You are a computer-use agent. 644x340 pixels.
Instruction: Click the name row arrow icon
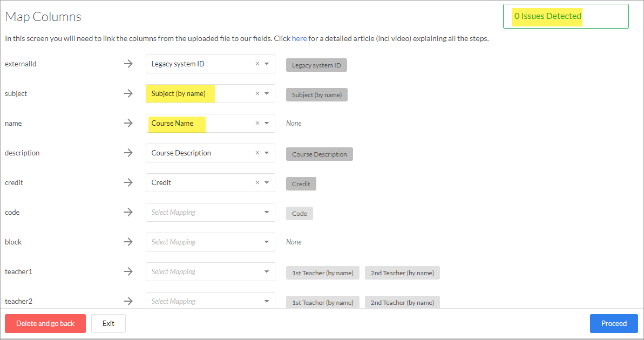click(128, 123)
